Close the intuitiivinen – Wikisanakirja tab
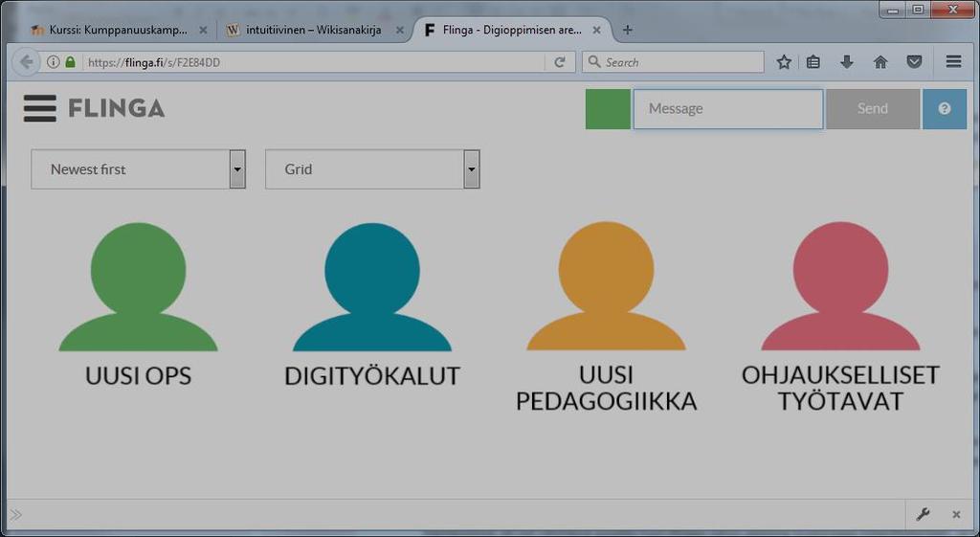Screen dimensions: 980x537 click(x=399, y=30)
